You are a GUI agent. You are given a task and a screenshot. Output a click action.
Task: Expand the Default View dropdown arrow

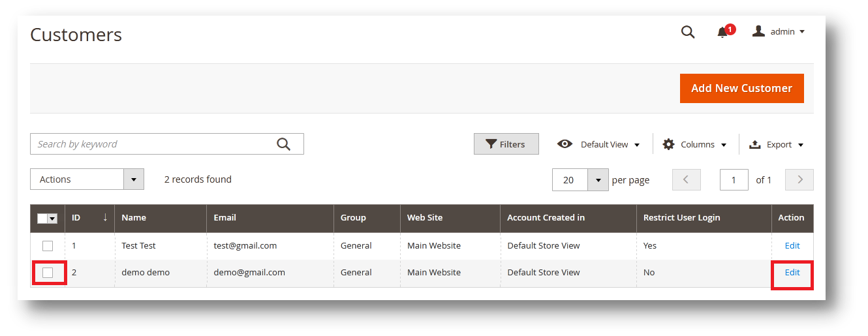pyautogui.click(x=637, y=145)
